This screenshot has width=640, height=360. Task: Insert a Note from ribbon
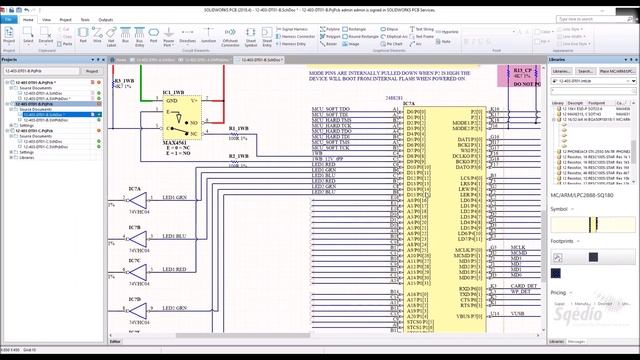[x=443, y=42]
